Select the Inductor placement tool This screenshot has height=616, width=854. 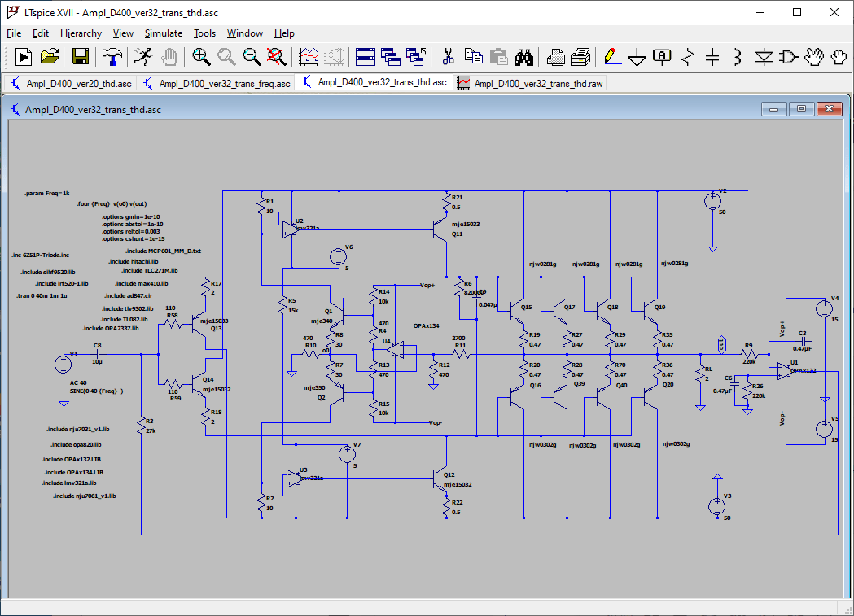[x=738, y=57]
